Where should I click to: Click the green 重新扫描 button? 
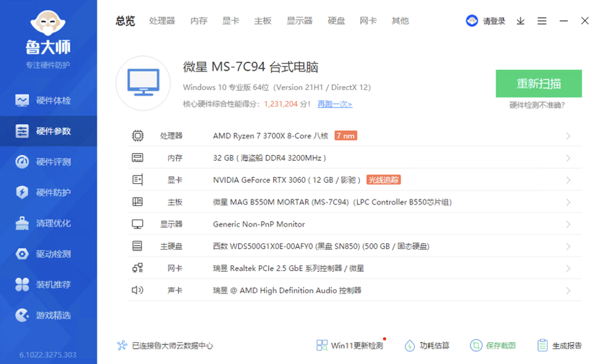539,84
